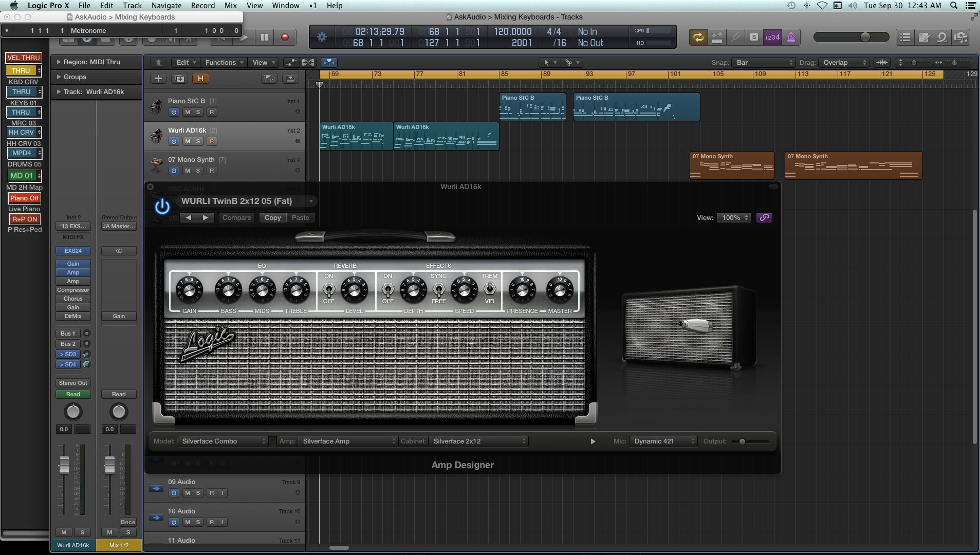Click the Pause transport button
The width and height of the screenshot is (980, 555).
(264, 37)
